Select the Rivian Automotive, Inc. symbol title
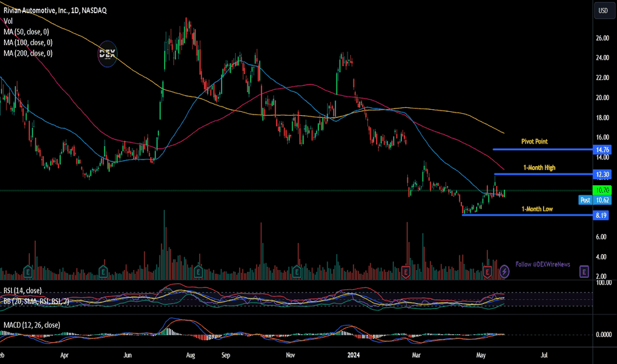This screenshot has width=617, height=364. (55, 11)
